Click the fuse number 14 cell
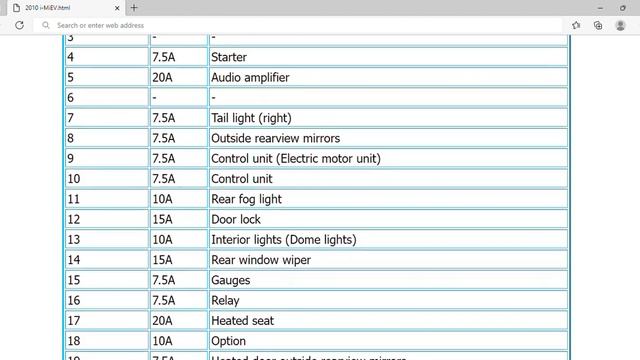Screen dimensions: 640x360 coord(107,260)
